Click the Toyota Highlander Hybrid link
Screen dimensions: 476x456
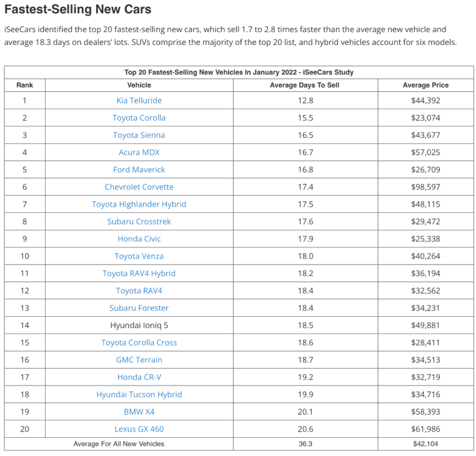point(139,204)
